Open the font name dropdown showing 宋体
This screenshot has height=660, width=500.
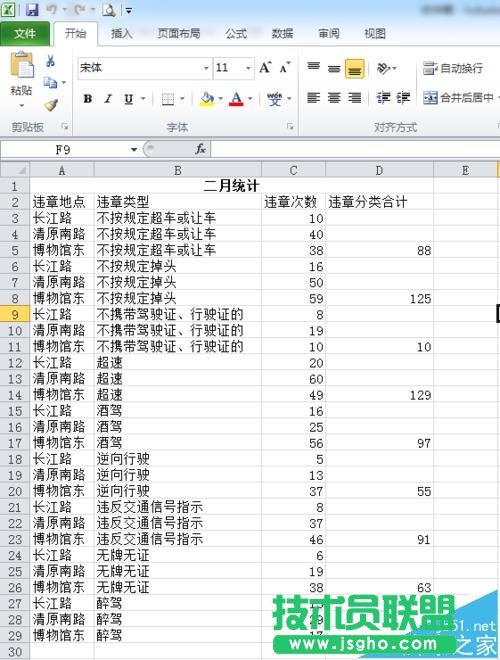[x=206, y=68]
